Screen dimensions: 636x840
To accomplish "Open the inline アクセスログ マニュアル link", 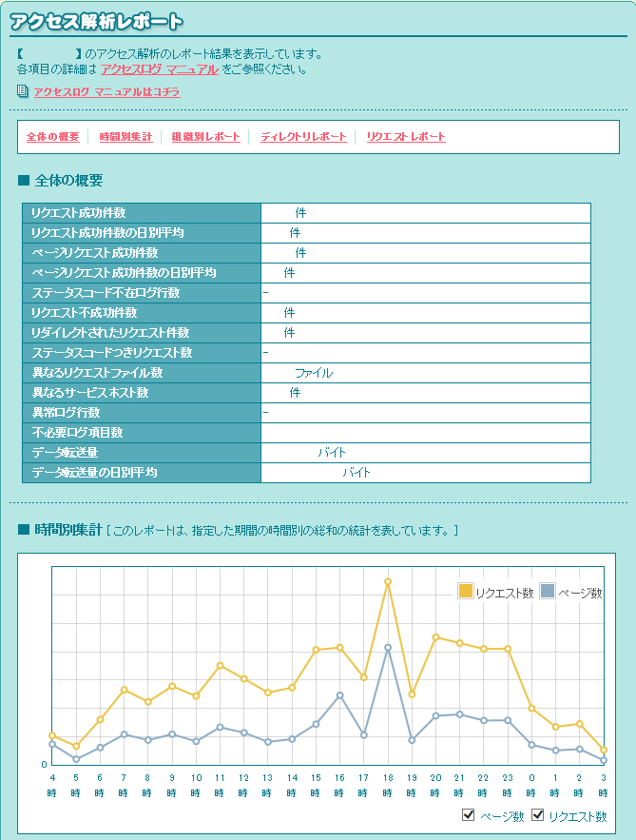I will pyautogui.click(x=159, y=69).
